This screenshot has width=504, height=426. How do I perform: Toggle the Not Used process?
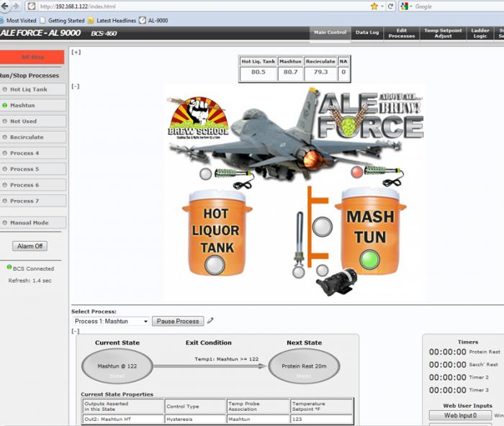pyautogui.click(x=33, y=121)
